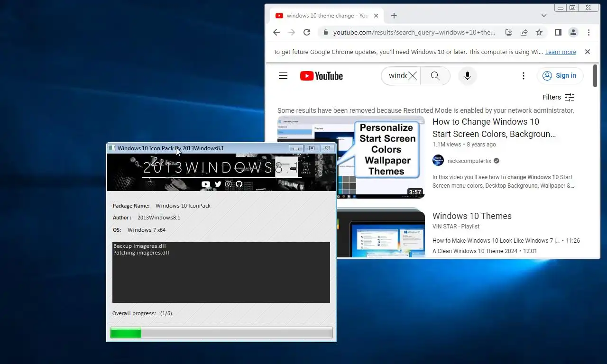Viewport: 607px width, 364px height.
Task: Minimize the Chrome window
Action: tap(561, 8)
